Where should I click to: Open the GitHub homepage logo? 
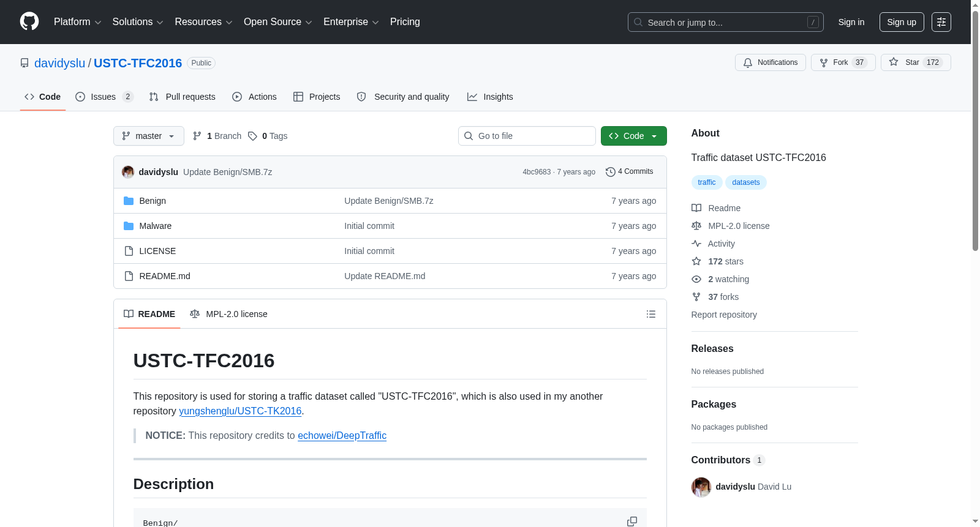[x=29, y=22]
